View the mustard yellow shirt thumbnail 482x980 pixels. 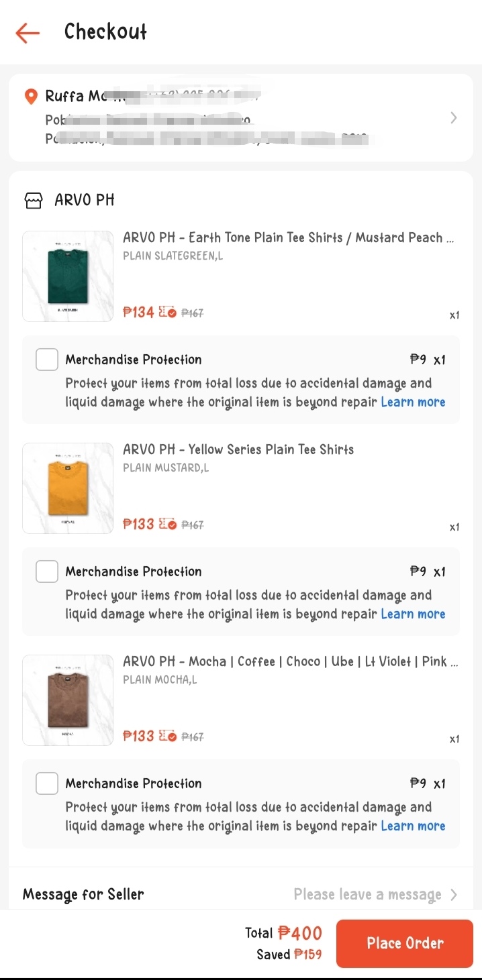pos(68,488)
